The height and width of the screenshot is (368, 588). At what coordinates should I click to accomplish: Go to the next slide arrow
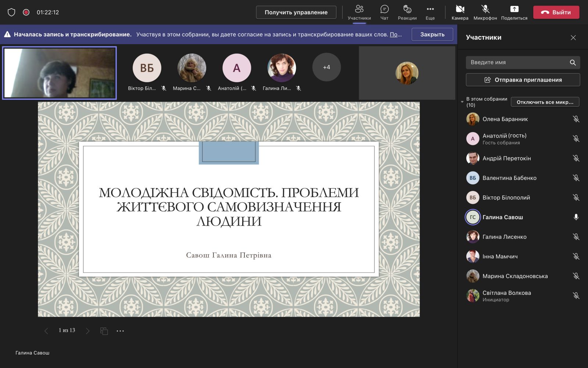(x=87, y=331)
